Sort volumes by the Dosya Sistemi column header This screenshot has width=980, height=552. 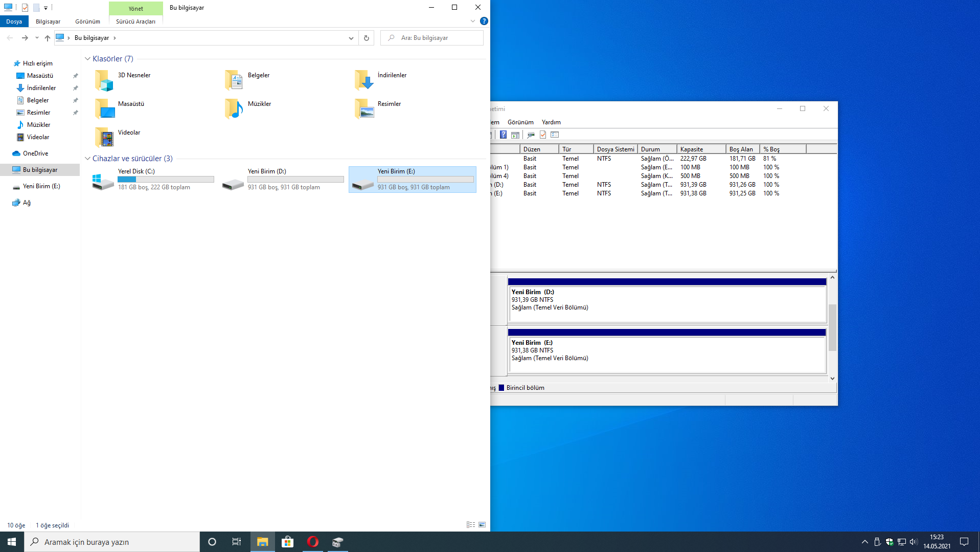(x=616, y=149)
